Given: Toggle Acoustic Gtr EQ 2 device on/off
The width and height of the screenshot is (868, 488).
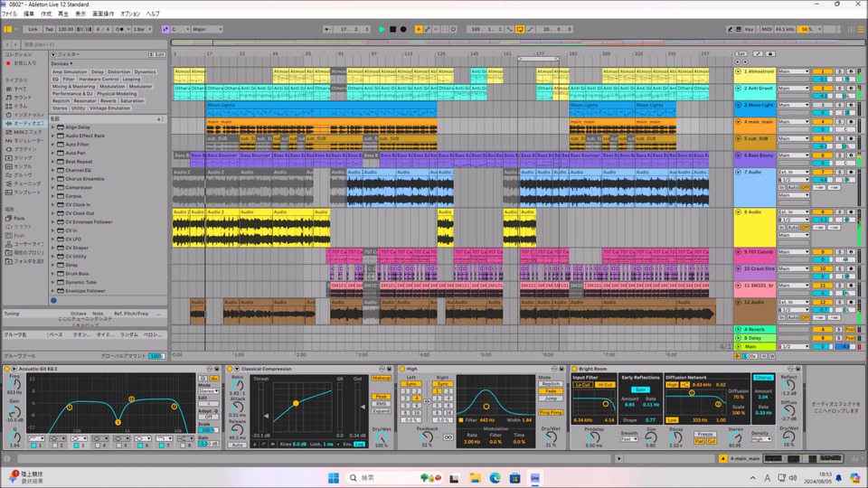Looking at the screenshot, I should coord(7,369).
